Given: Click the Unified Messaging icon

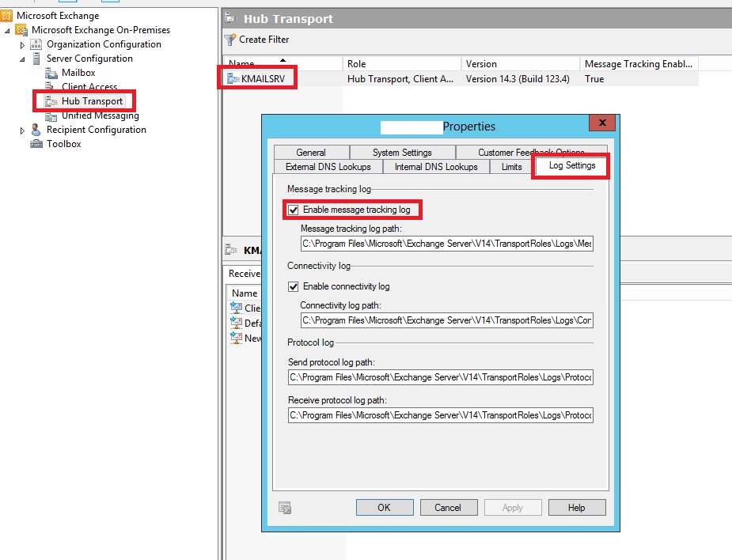Looking at the screenshot, I should [51, 116].
